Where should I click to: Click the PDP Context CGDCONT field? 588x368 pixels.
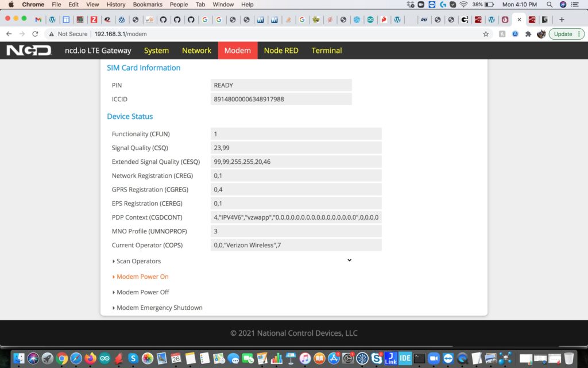[x=296, y=217]
